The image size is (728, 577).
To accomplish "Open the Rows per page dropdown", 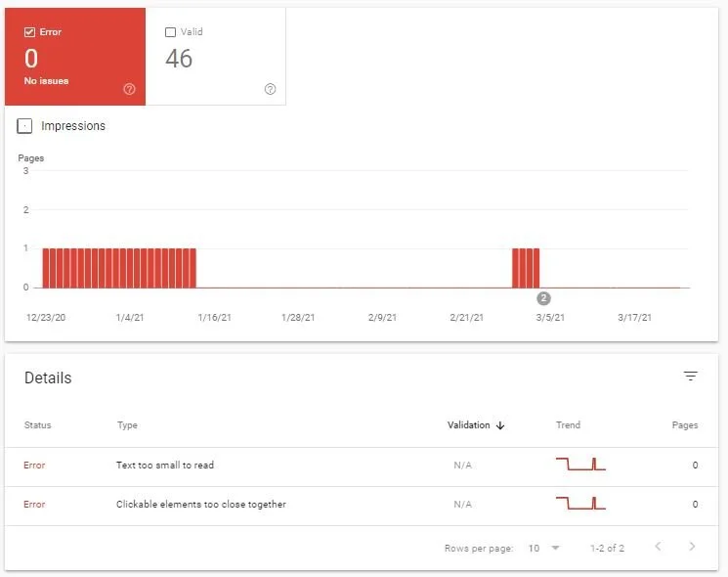I will (x=543, y=549).
